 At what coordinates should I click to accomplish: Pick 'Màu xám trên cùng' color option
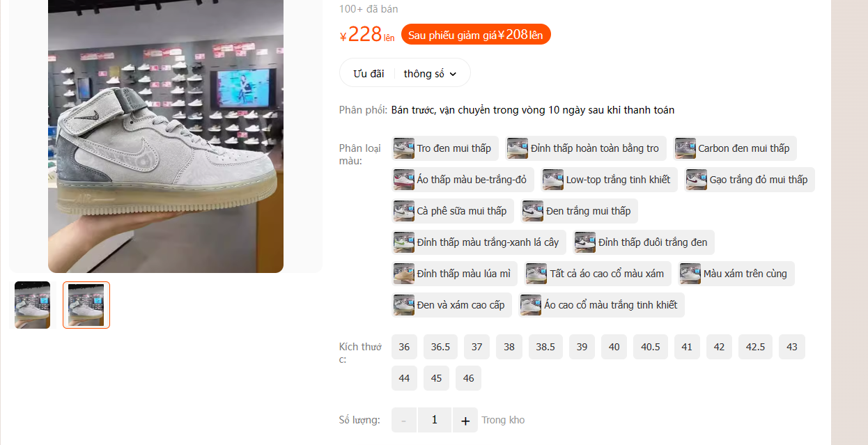(736, 274)
